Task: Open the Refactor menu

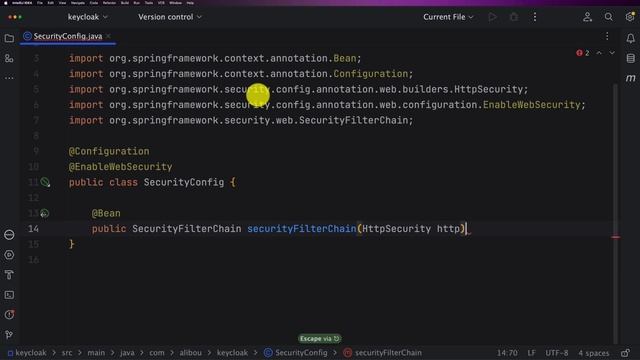Action: 109,3
